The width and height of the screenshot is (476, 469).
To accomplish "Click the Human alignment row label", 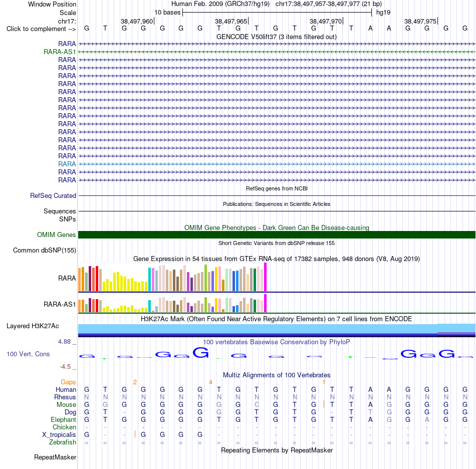I will pyautogui.click(x=66, y=389).
